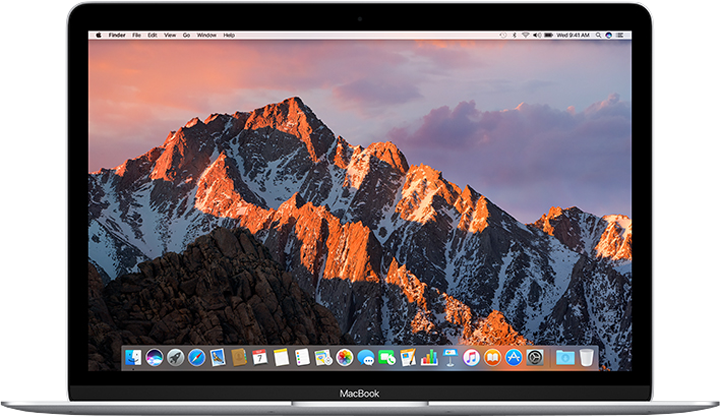Open Calendar icon showing 7
This screenshot has height=416, width=720.
pos(260,357)
